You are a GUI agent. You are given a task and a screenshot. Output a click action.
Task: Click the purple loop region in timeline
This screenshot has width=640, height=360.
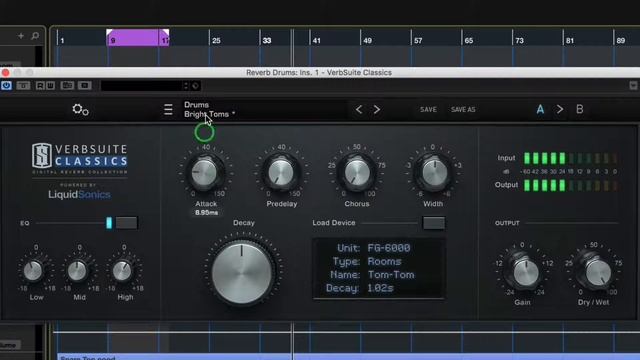(138, 38)
